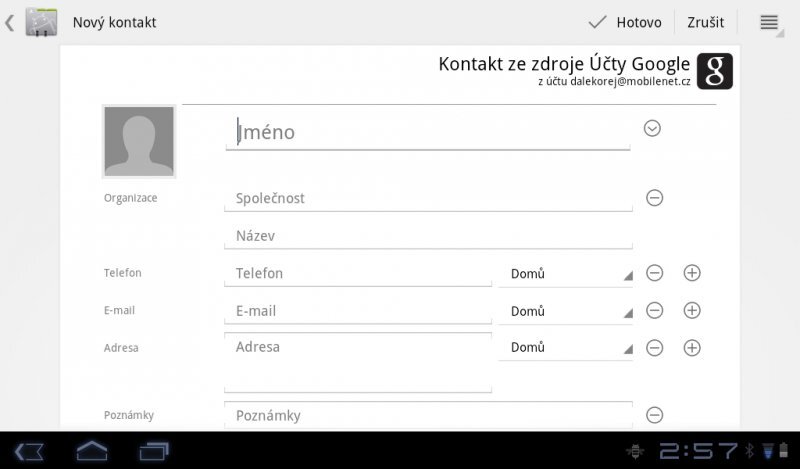Remove the Telefon row with minus icon
Viewport: 800px width, 469px height.
pos(655,273)
